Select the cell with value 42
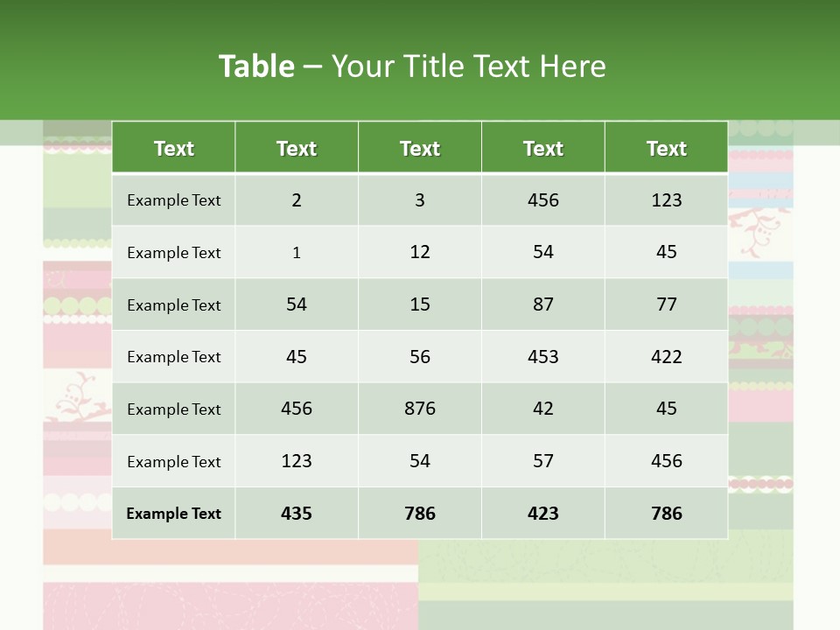The width and height of the screenshot is (840, 630). [x=543, y=409]
